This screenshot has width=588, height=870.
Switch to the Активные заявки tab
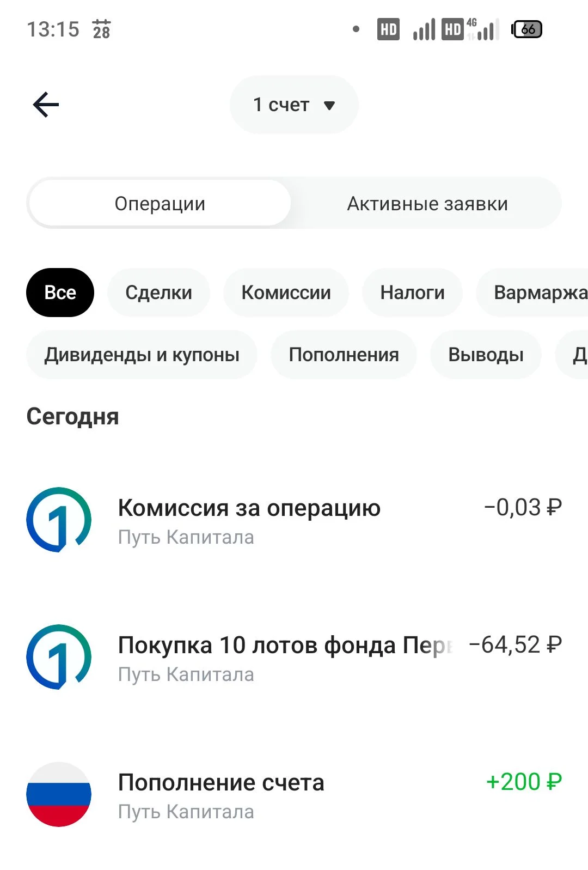(427, 203)
